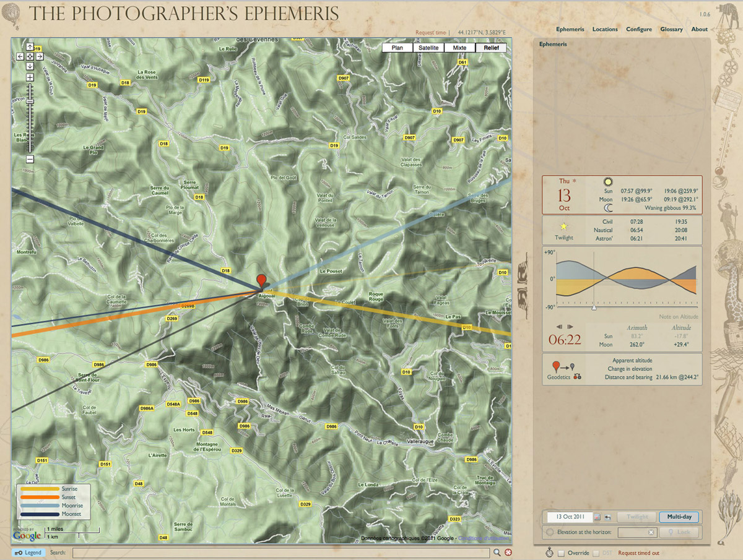The width and height of the screenshot is (743, 560).
Task: Switch map view to Mixte
Action: [460, 48]
